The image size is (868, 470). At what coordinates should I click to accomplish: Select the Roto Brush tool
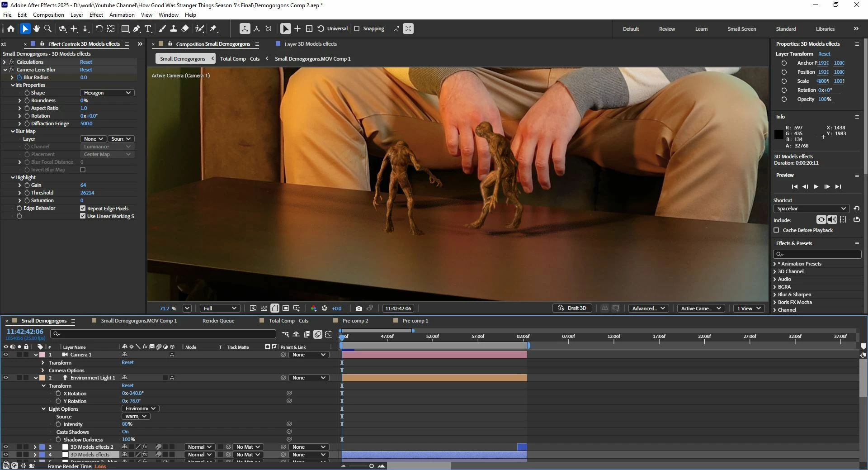[199, 28]
